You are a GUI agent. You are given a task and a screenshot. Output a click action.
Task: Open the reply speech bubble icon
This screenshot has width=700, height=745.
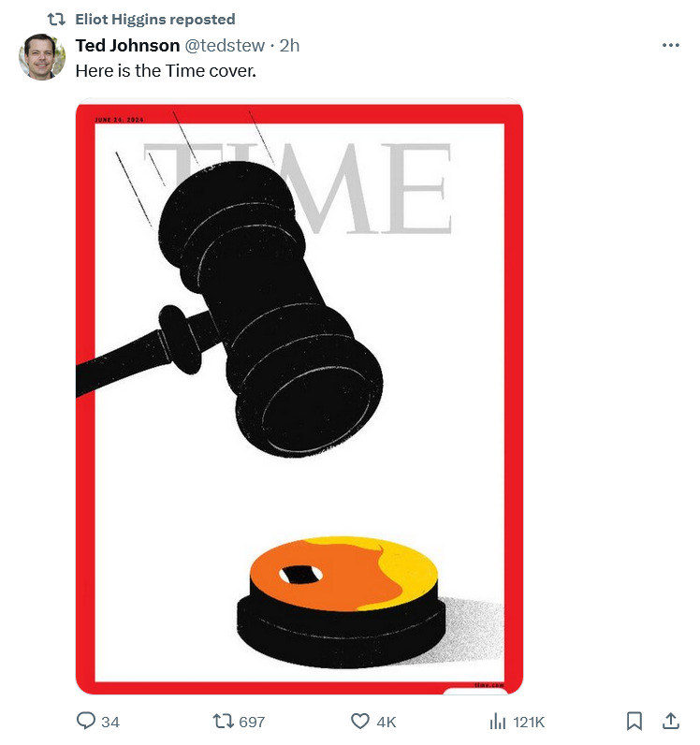tap(86, 721)
